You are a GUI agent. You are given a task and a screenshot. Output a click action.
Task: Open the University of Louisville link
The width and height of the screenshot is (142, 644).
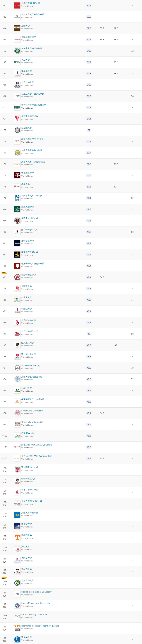(32, 422)
